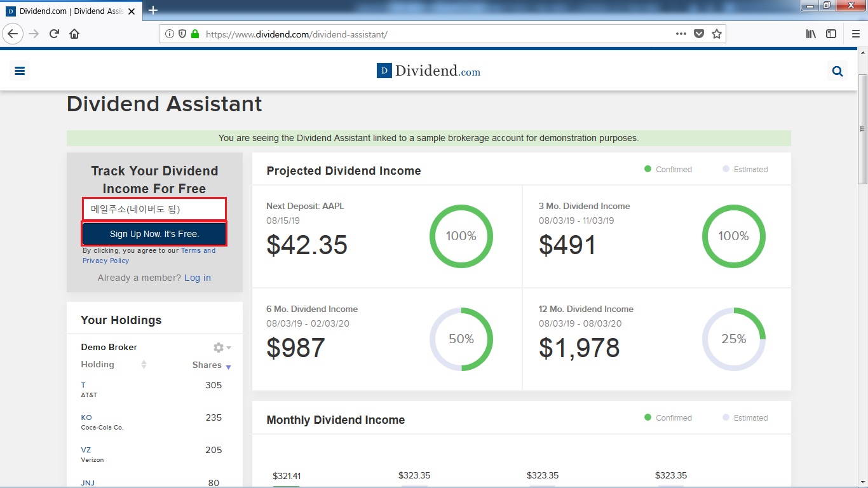Click the browser forward arrow
The height and width of the screenshot is (488, 868).
click(x=34, y=34)
